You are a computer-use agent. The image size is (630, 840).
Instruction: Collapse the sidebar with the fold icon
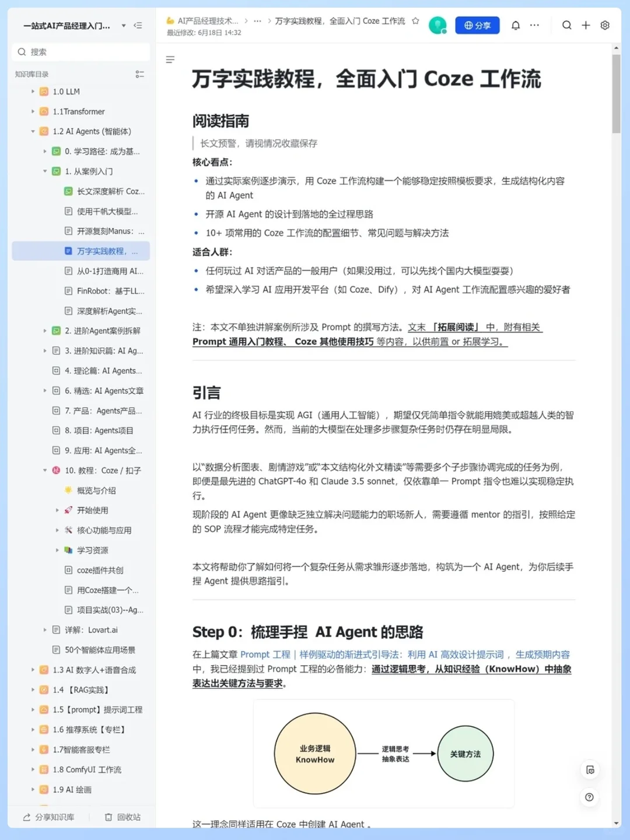coord(138,26)
